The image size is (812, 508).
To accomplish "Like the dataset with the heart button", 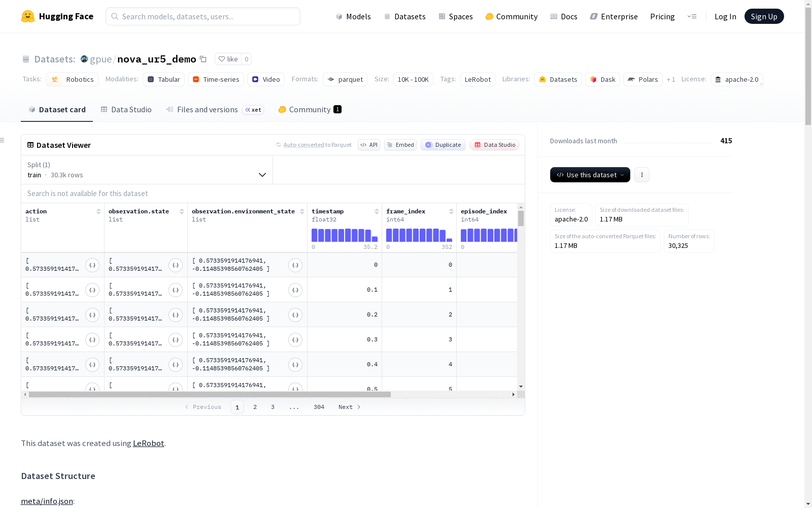I will [228, 59].
